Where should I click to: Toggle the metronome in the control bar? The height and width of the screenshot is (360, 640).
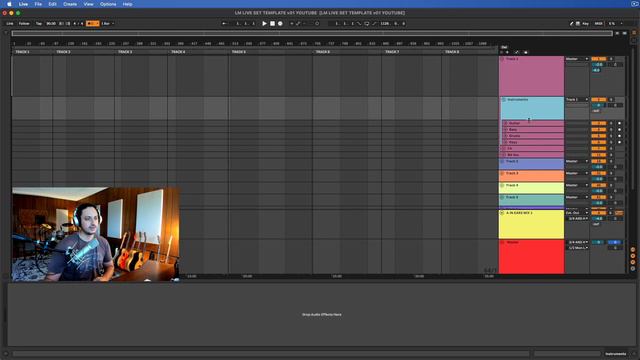pos(93,24)
